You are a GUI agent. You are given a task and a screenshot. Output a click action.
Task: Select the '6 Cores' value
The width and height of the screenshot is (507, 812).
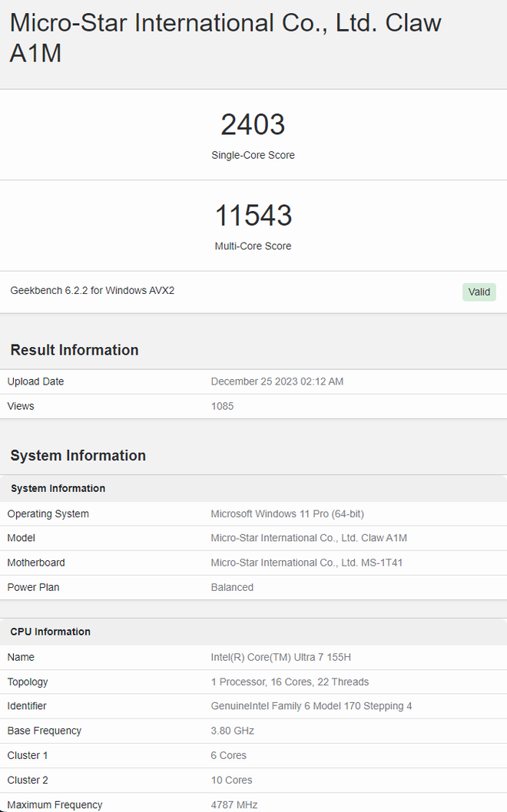(229, 755)
